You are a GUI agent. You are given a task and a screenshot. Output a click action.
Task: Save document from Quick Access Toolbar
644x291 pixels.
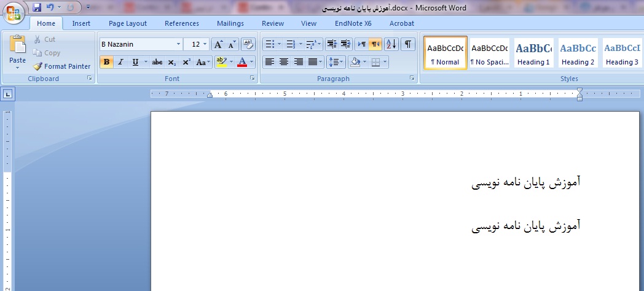tap(37, 7)
